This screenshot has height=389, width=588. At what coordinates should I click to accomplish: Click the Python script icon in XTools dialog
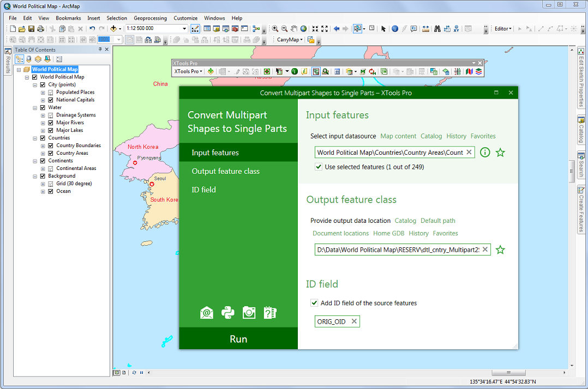click(x=227, y=313)
